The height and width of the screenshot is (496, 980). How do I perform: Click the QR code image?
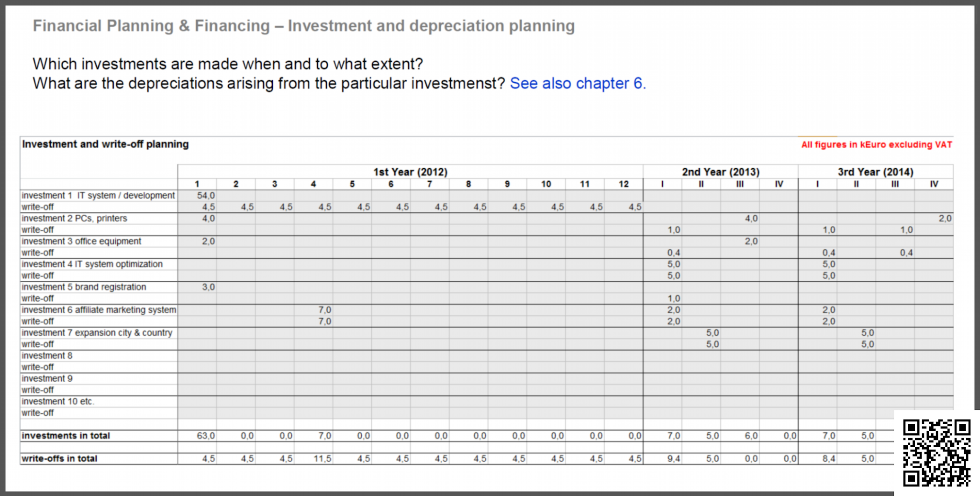(936, 452)
